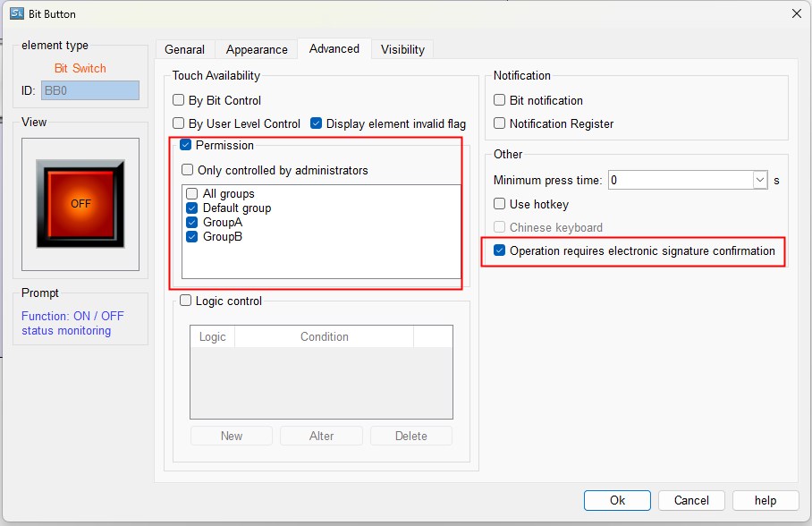The image size is (812, 526).
Task: Close the Bit Button dialog window
Action: point(797,13)
